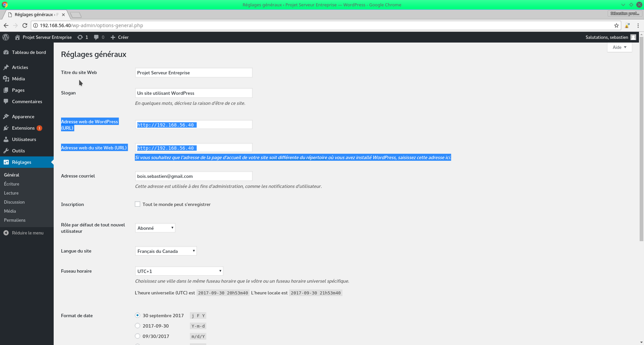Click the Utilisateurs person icon

click(x=6, y=139)
